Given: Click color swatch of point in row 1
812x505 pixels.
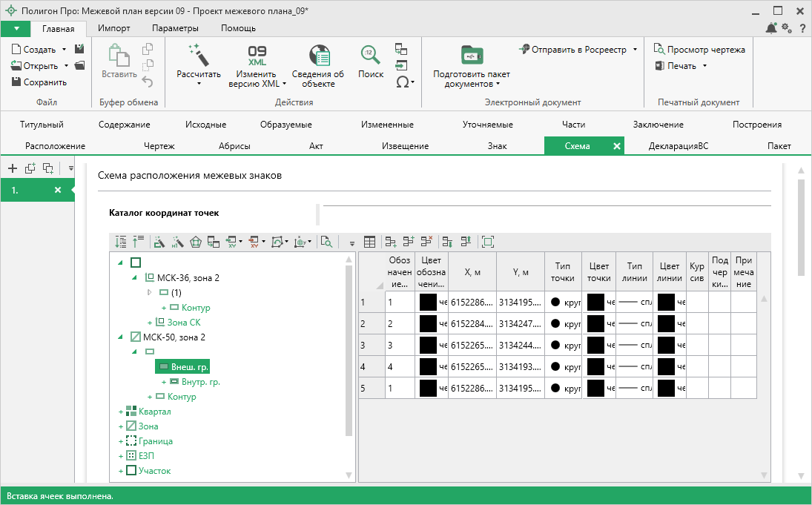Looking at the screenshot, I should coord(595,303).
